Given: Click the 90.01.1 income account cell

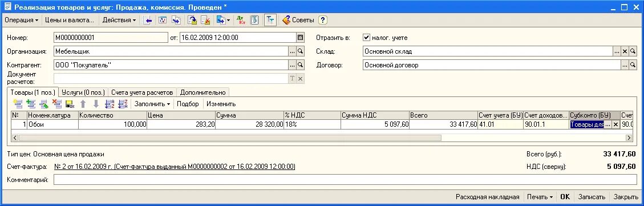Looking at the screenshot, I should 546,124.
